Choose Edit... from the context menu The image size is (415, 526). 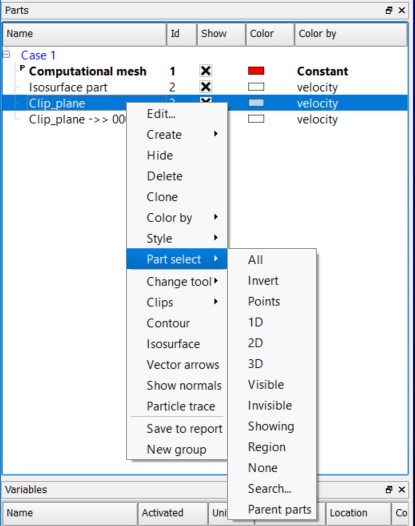(x=177, y=114)
